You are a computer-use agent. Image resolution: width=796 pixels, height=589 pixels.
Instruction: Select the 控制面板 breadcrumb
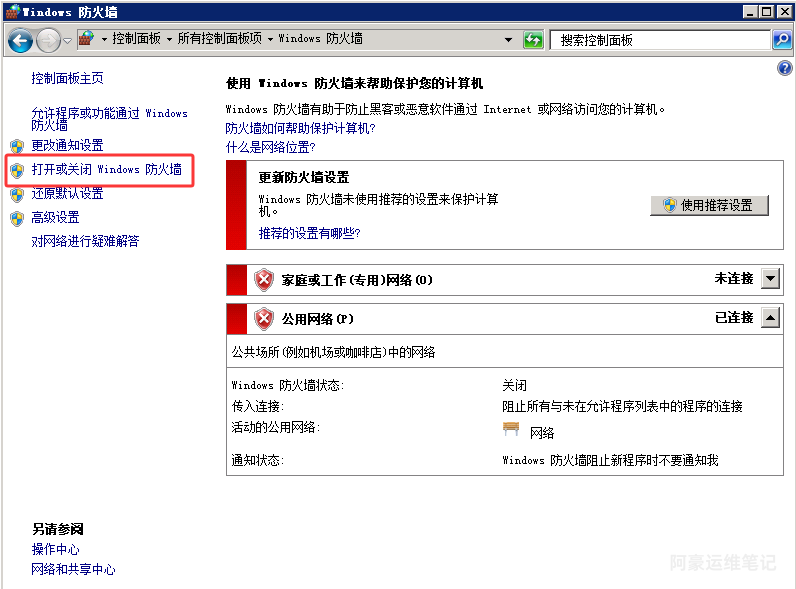pyautogui.click(x=136, y=39)
